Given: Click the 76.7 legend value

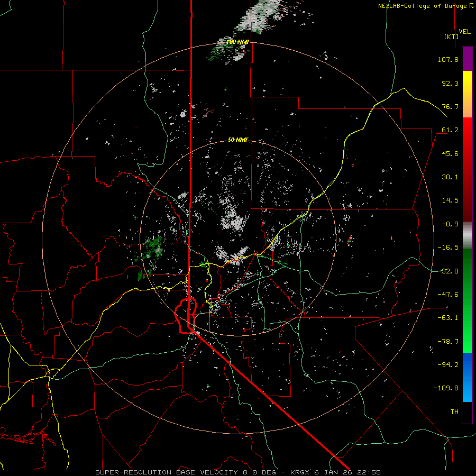Looking at the screenshot, I should pyautogui.click(x=450, y=106).
